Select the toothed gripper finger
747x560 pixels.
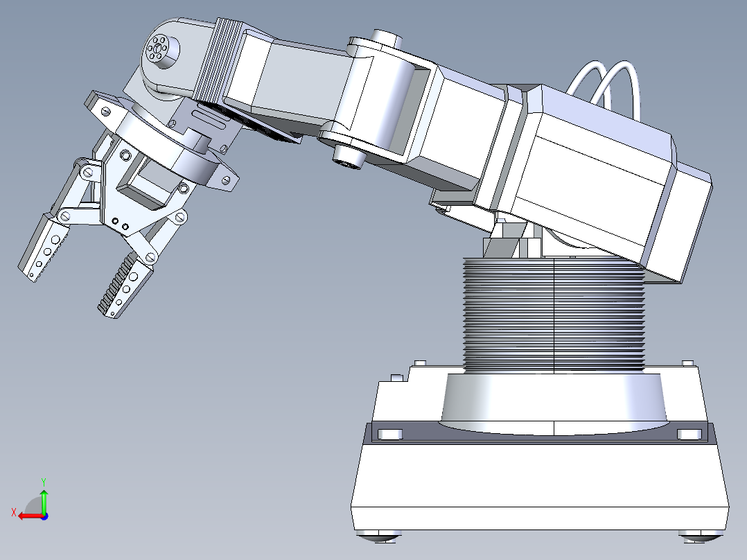pos(125,286)
